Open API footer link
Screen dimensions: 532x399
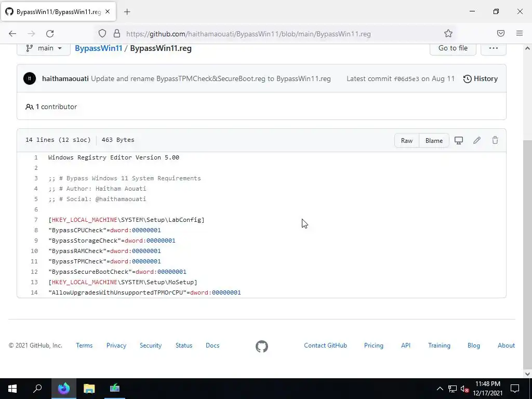(x=406, y=345)
